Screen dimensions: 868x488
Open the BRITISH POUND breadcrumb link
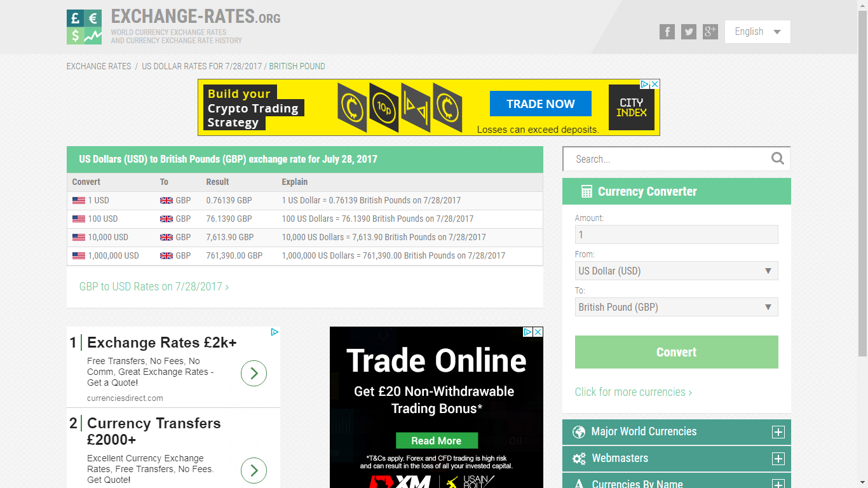click(297, 66)
